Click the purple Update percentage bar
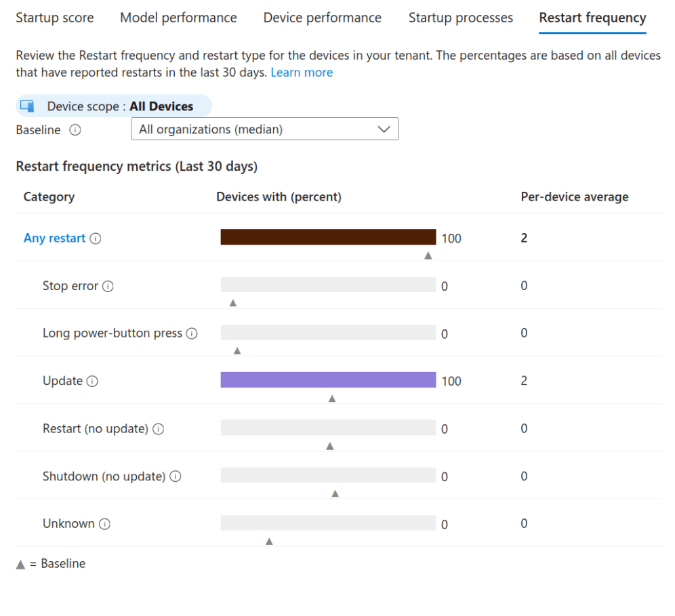 pos(328,379)
